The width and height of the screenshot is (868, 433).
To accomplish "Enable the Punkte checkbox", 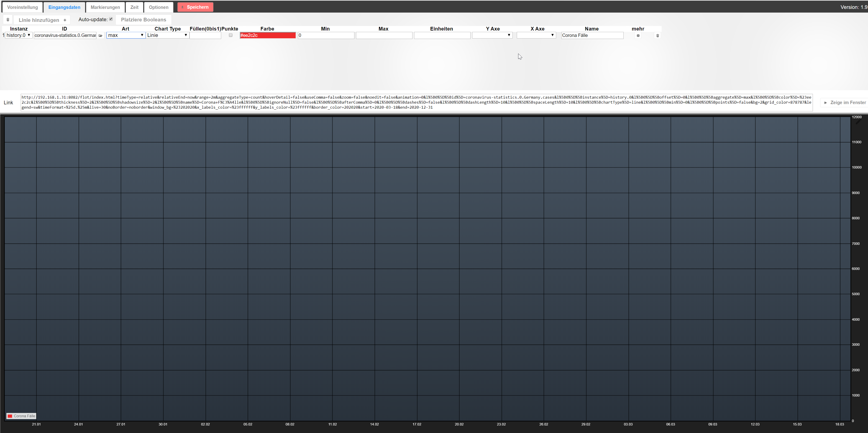I will tap(230, 35).
